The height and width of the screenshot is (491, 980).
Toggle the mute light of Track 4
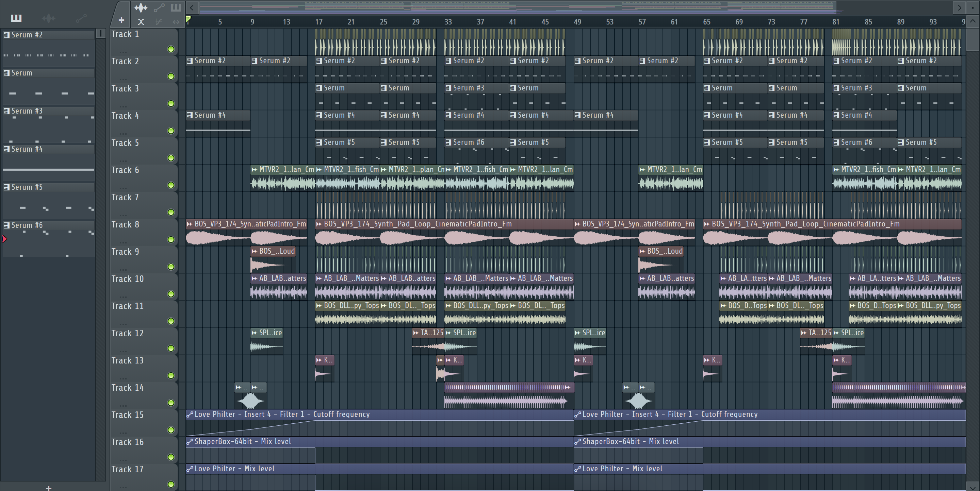(171, 131)
